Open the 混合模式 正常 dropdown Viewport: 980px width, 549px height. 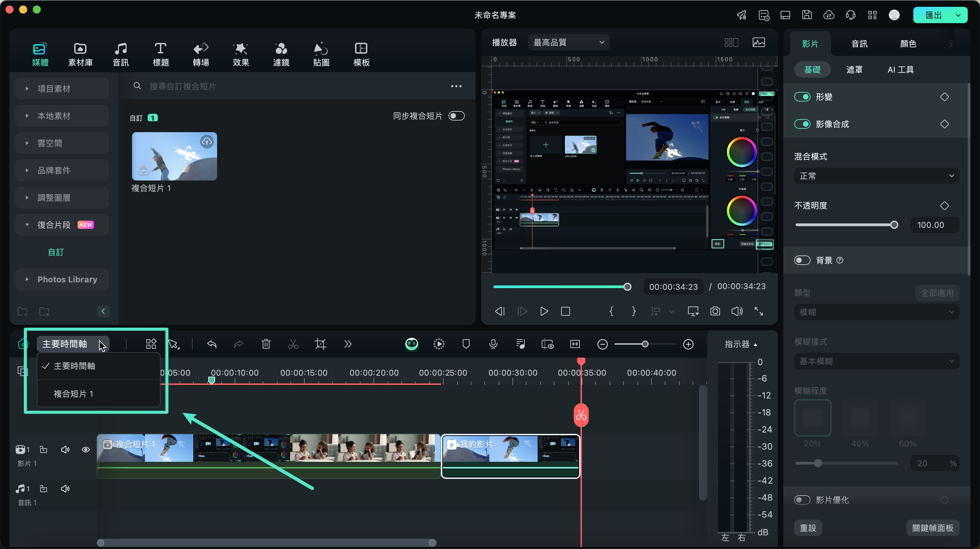(x=877, y=176)
